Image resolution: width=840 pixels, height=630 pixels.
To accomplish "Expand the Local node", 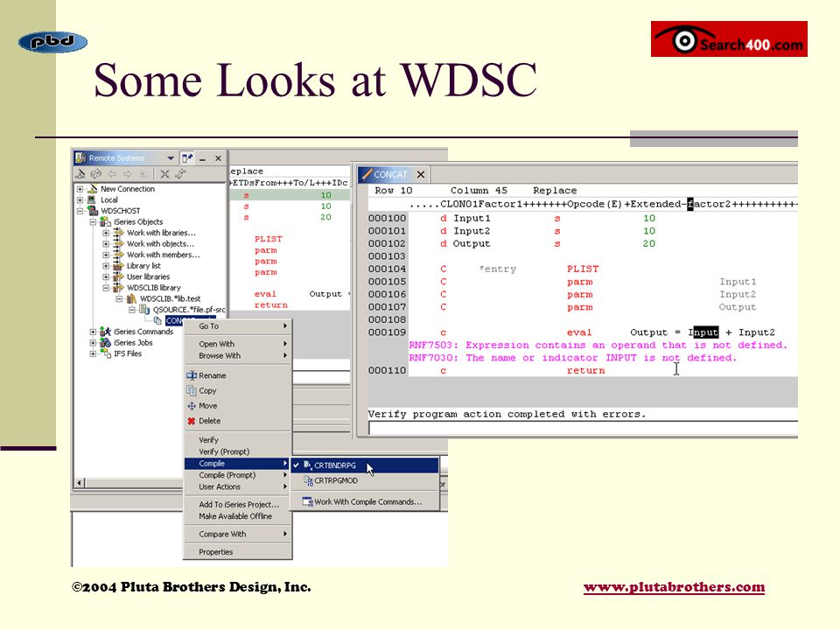I will click(x=80, y=199).
